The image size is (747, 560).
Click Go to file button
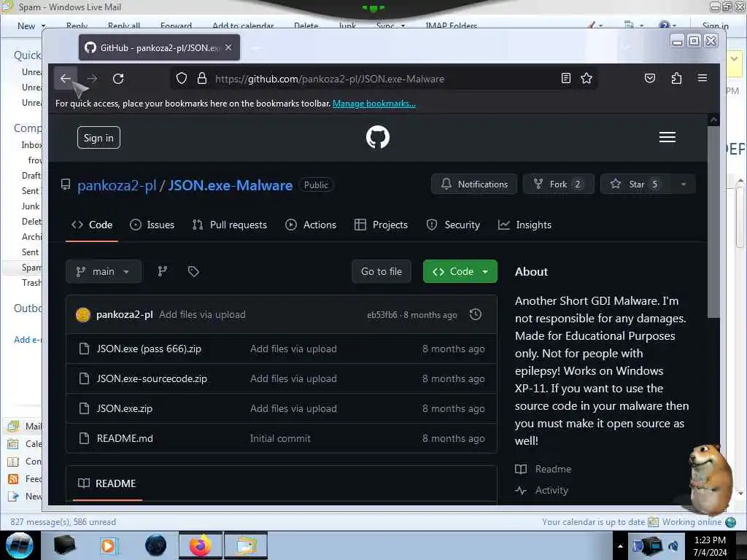[x=382, y=271]
